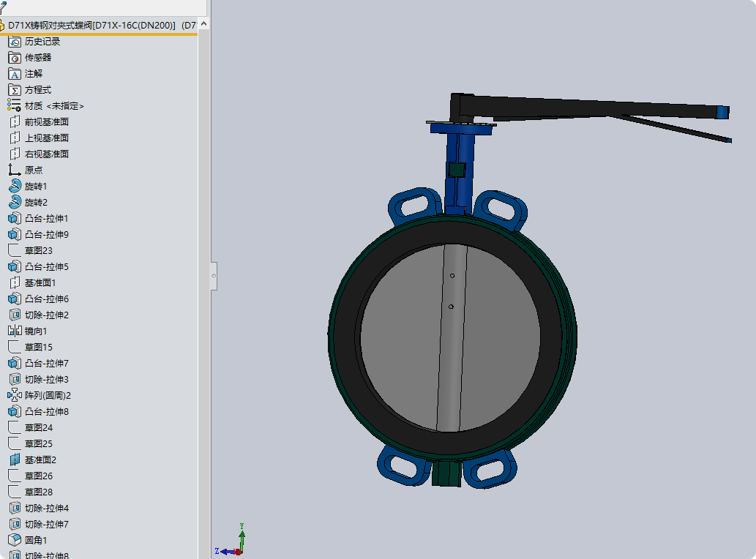The width and height of the screenshot is (756, 559).
Task: Click the 传感器 sensor icon
Action: 15,58
